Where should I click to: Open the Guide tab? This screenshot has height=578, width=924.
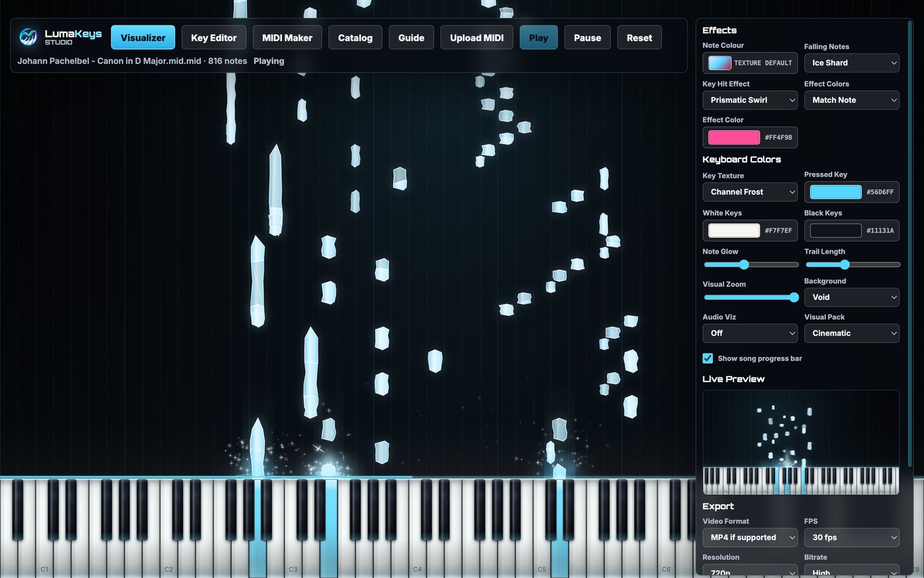tap(411, 38)
